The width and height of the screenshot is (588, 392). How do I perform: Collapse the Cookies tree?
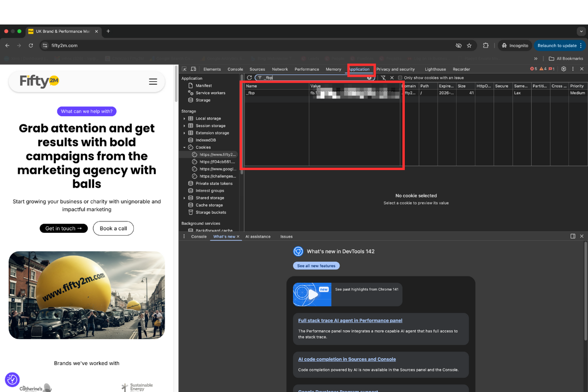tap(184, 147)
